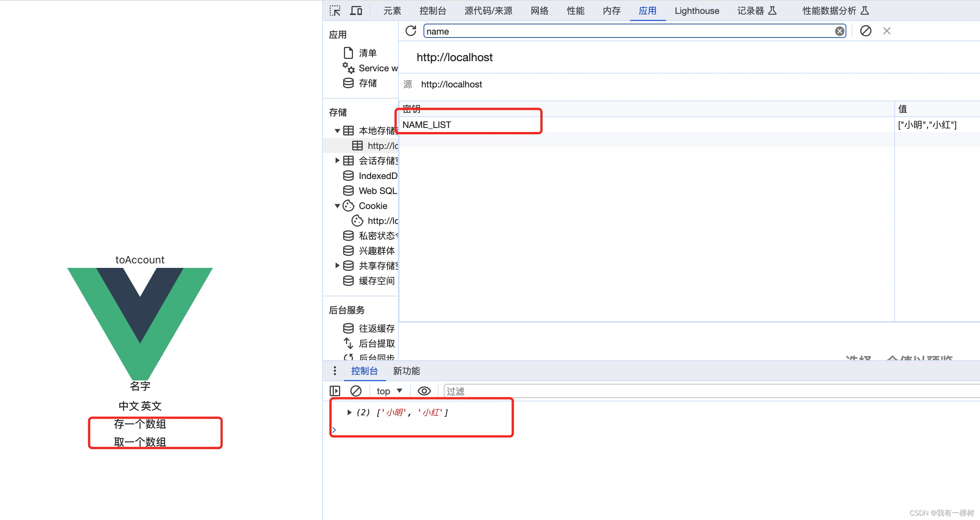The width and height of the screenshot is (980, 520).
Task: Click the 存储 storage overview icon
Action: tap(349, 83)
